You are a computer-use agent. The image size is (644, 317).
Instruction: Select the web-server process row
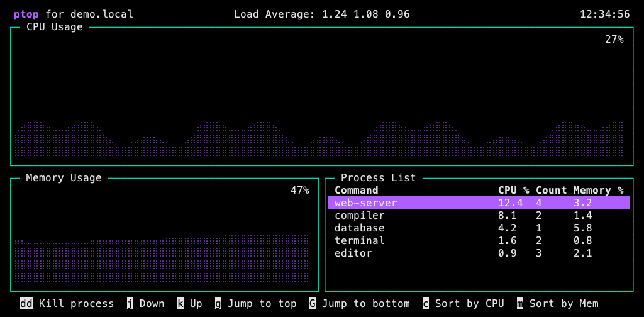pyautogui.click(x=479, y=203)
